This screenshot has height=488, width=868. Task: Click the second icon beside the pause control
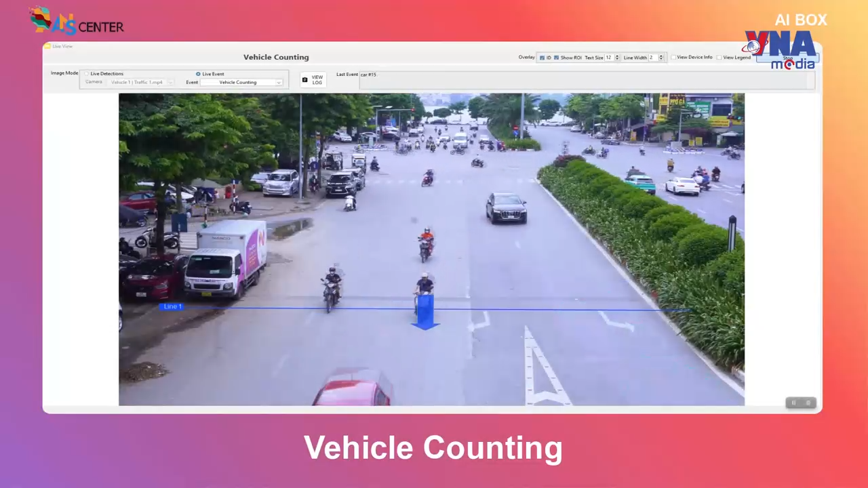(x=808, y=403)
